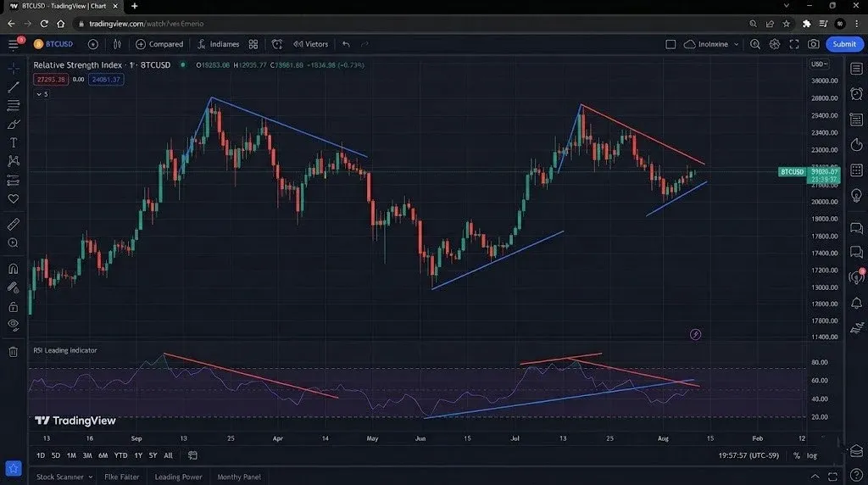Open the notifications bell in right sidebar
The width and height of the screenshot is (868, 485).
click(856, 303)
